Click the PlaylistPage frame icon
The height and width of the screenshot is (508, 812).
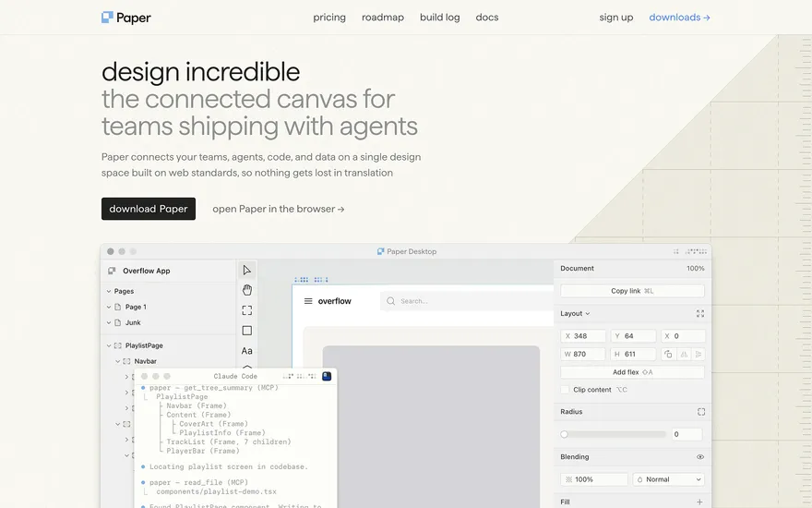[x=117, y=345]
